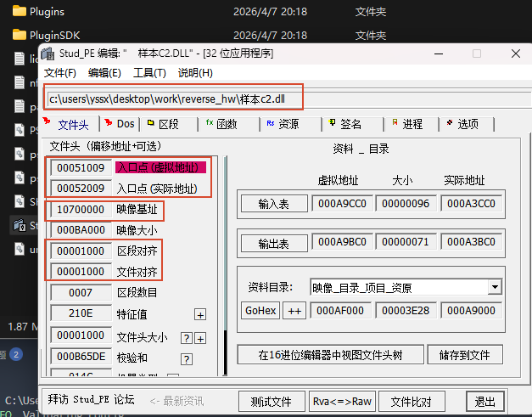Click resource directory address 000AF000
This screenshot has height=417, width=532.
340,310
